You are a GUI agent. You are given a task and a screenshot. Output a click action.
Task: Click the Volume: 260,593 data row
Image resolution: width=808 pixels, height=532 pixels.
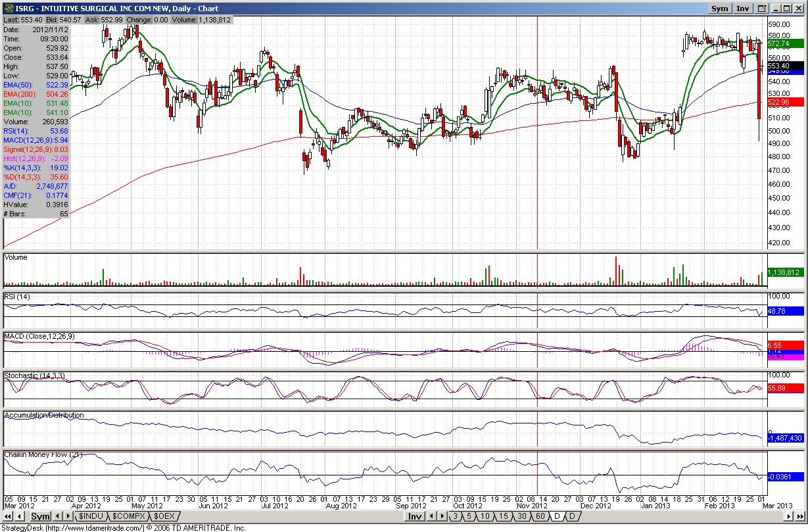(x=36, y=122)
